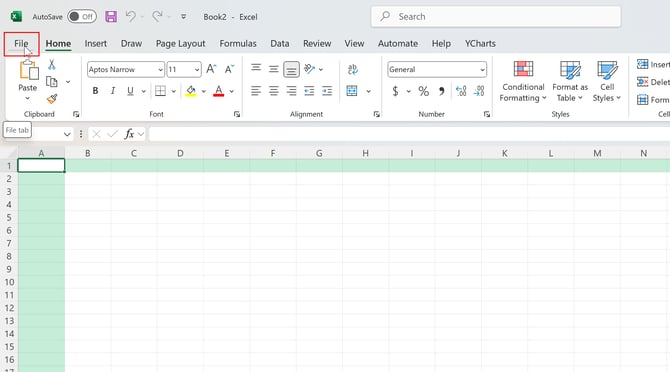The image size is (670, 372).
Task: Click the Paste clipboard icon
Action: pyautogui.click(x=29, y=70)
